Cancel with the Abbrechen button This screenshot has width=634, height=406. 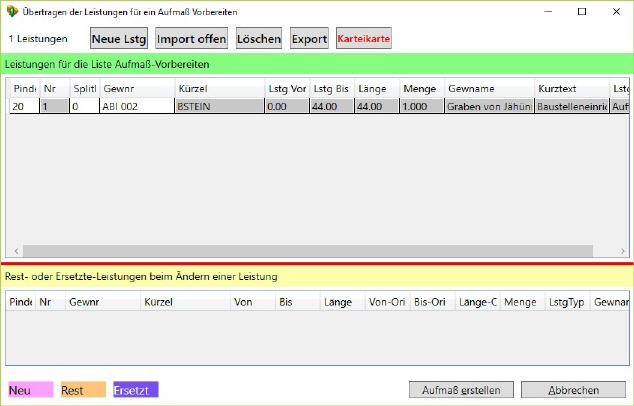pos(573,389)
